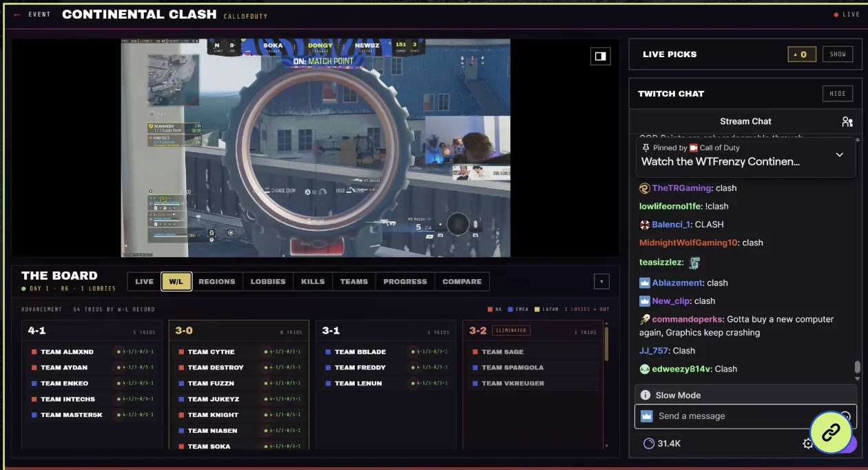The height and width of the screenshot is (470, 868).
Task: Select TEAM ALMXND row
Action: click(92, 351)
